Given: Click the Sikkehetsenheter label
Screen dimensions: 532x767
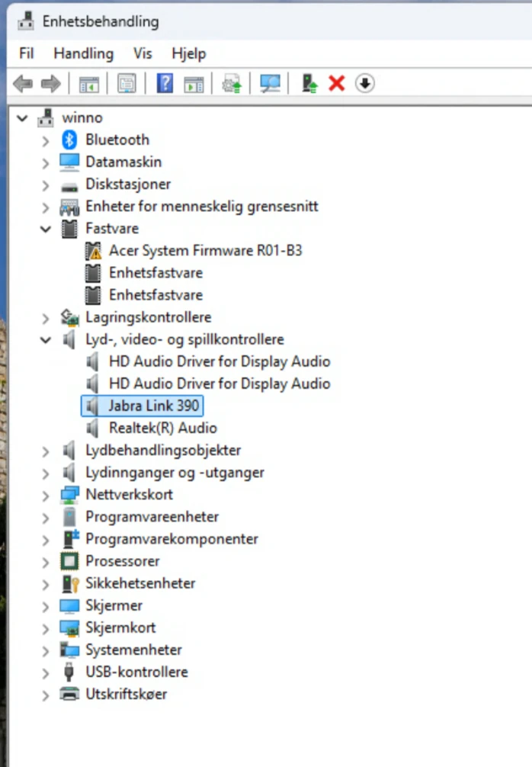Looking at the screenshot, I should pos(140,583).
